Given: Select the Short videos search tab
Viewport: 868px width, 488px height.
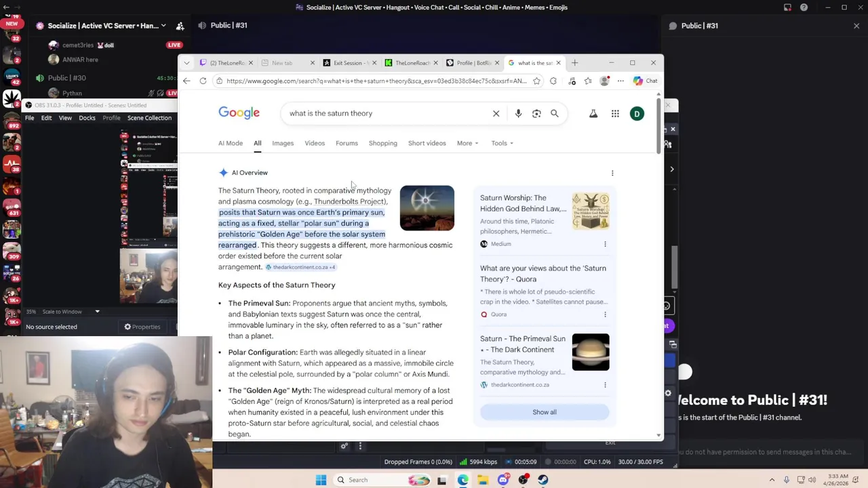Looking at the screenshot, I should (427, 143).
